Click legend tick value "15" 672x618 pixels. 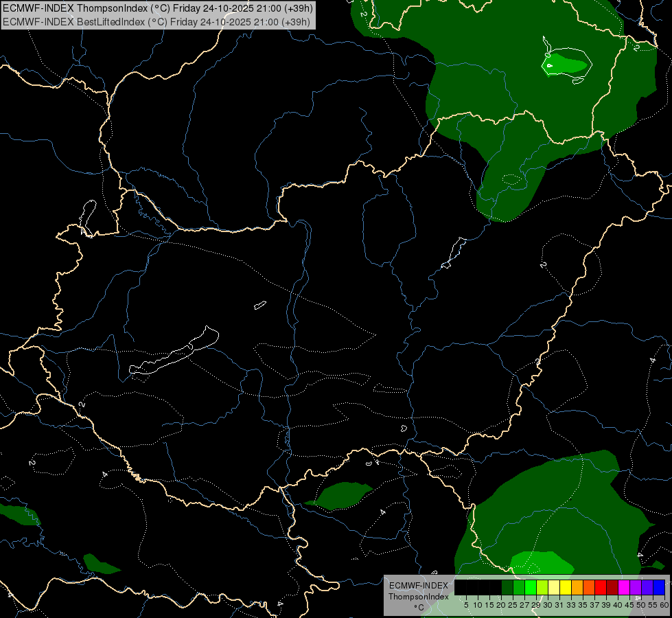[x=489, y=605]
